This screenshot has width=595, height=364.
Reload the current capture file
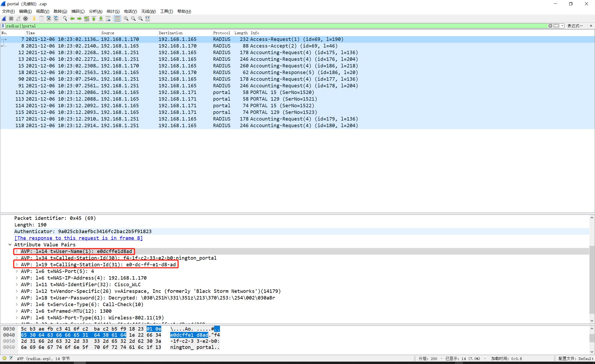click(56, 19)
